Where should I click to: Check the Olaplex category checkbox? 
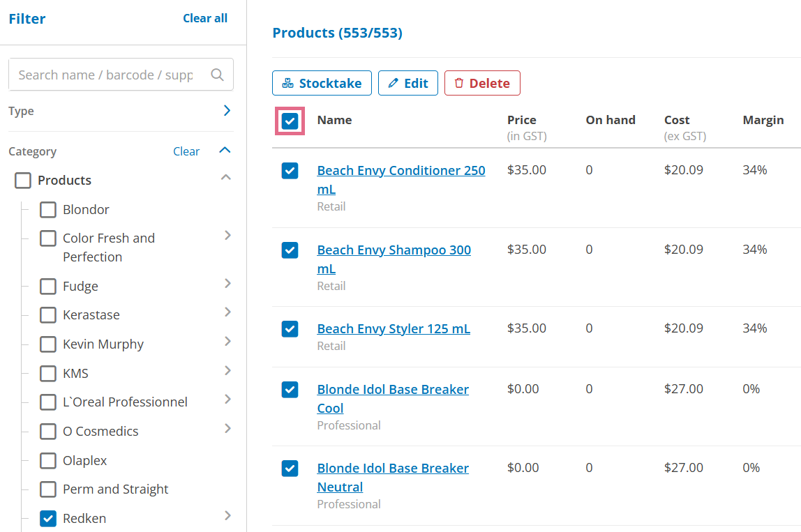click(48, 460)
